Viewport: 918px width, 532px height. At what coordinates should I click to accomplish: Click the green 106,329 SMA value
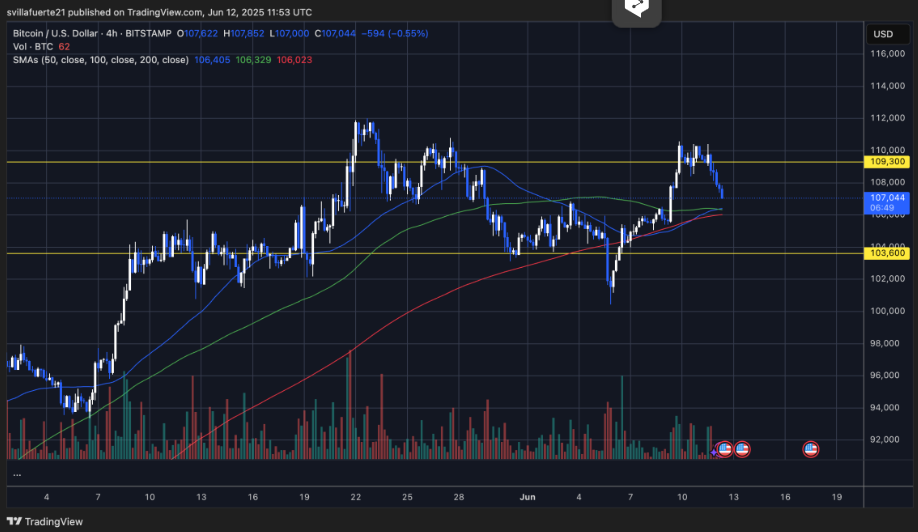pos(253,59)
